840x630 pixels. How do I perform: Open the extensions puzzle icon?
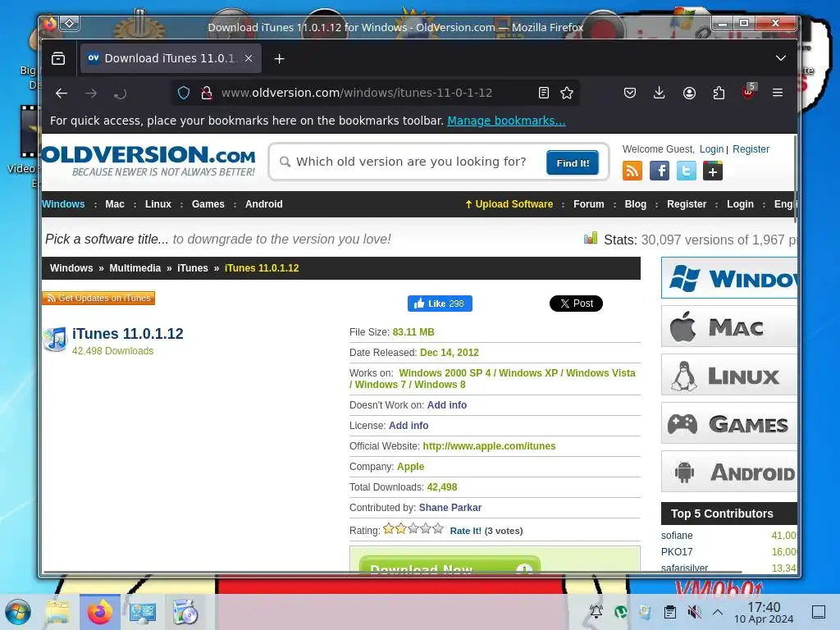pos(719,93)
